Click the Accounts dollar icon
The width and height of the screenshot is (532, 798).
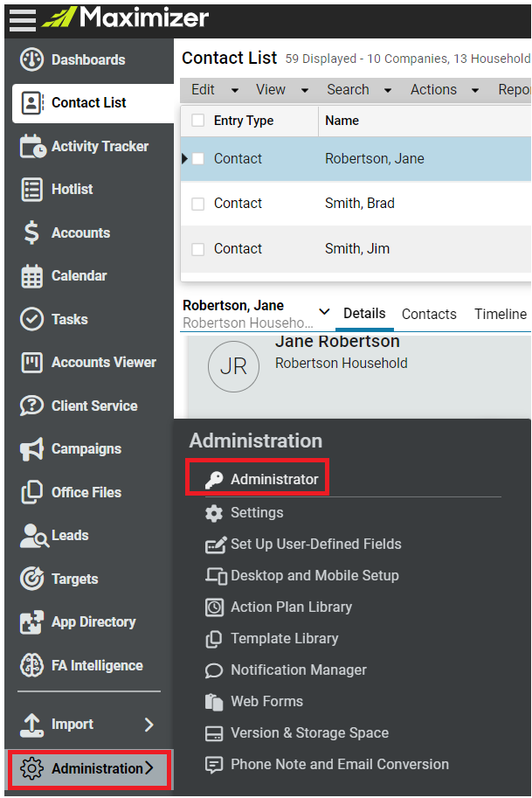31,232
